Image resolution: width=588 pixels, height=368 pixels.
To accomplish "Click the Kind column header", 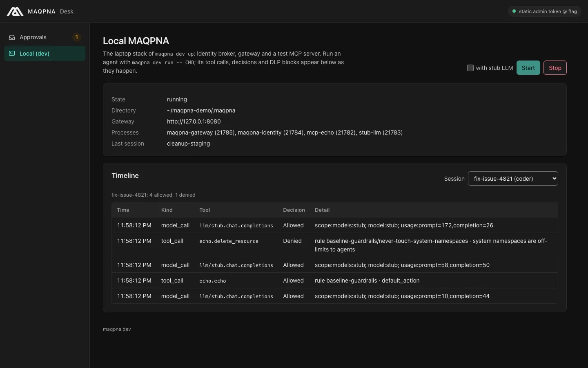I will pos(167,210).
